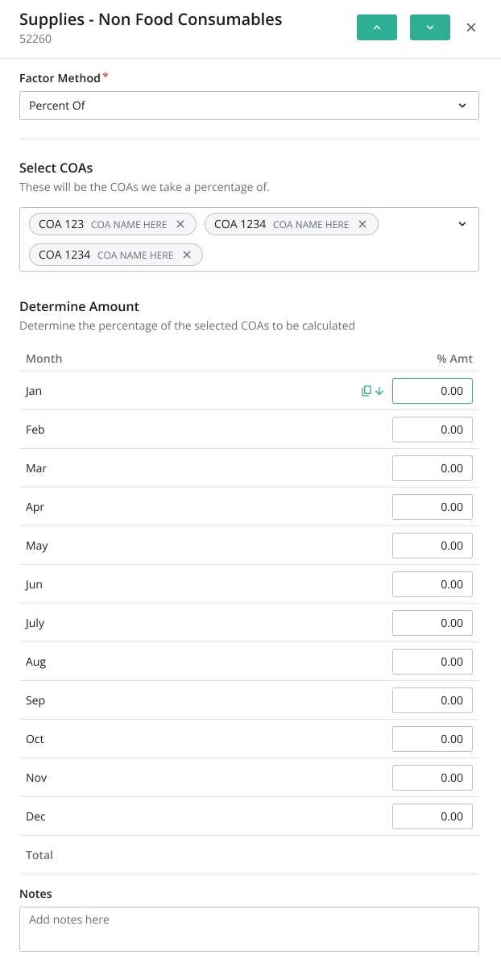Focus the Jan % Amt field
Screen dimensions: 501x980
click(x=432, y=391)
